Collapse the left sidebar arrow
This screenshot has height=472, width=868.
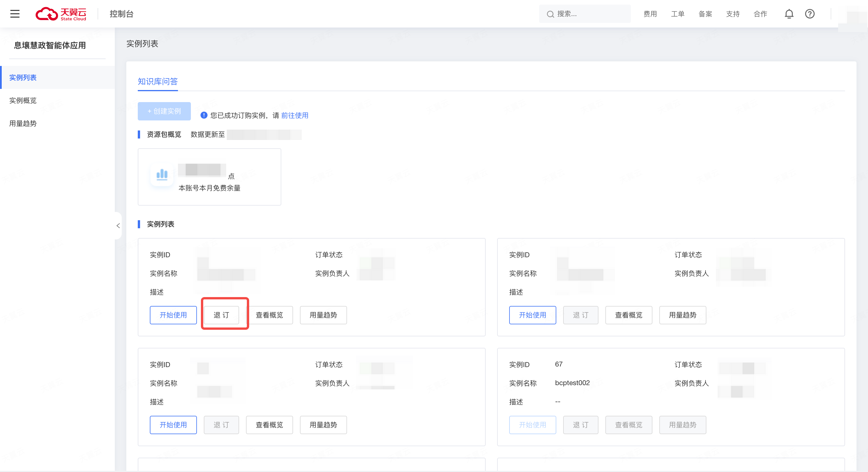point(118,226)
